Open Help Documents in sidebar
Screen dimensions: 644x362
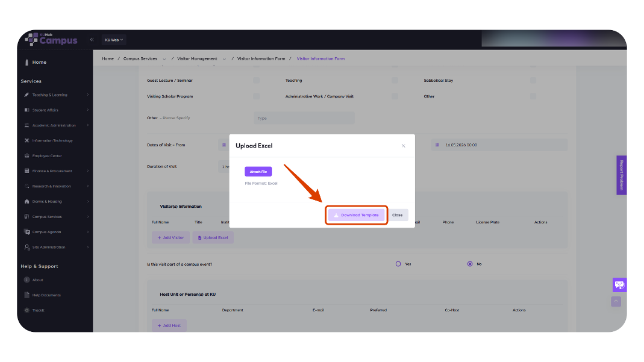coord(46,295)
